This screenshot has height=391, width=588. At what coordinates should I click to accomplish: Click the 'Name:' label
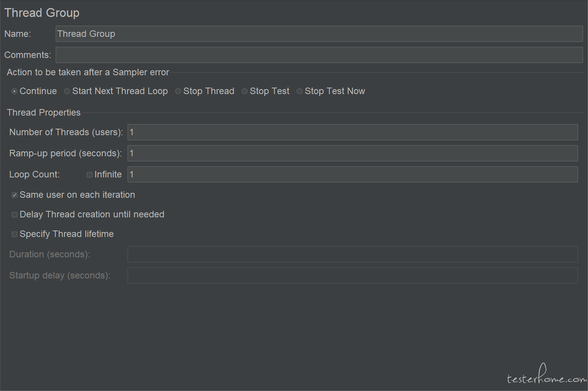point(18,34)
